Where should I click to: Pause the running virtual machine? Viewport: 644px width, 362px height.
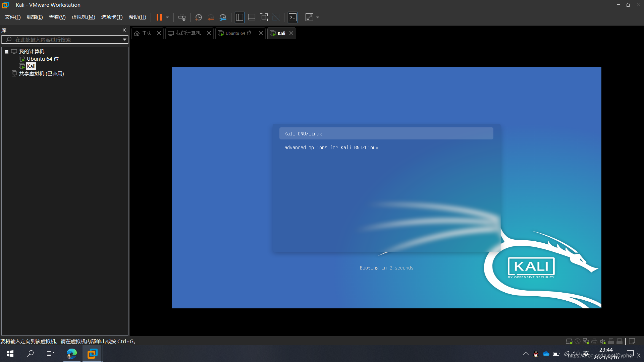(x=159, y=17)
